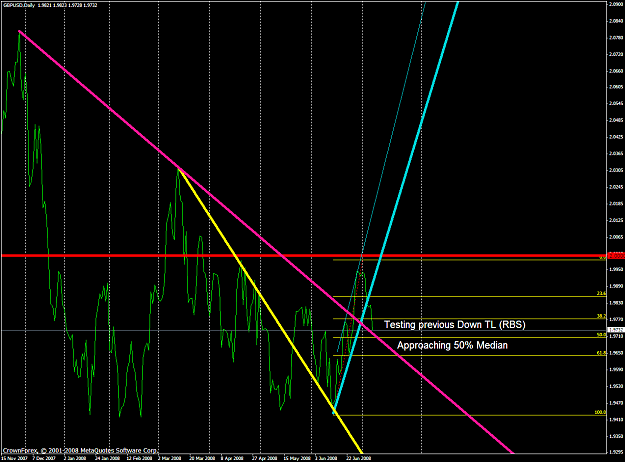Viewport: 625px width, 462px height.
Task: Click the '7 Dec 2007' date label
Action: (x=44, y=458)
